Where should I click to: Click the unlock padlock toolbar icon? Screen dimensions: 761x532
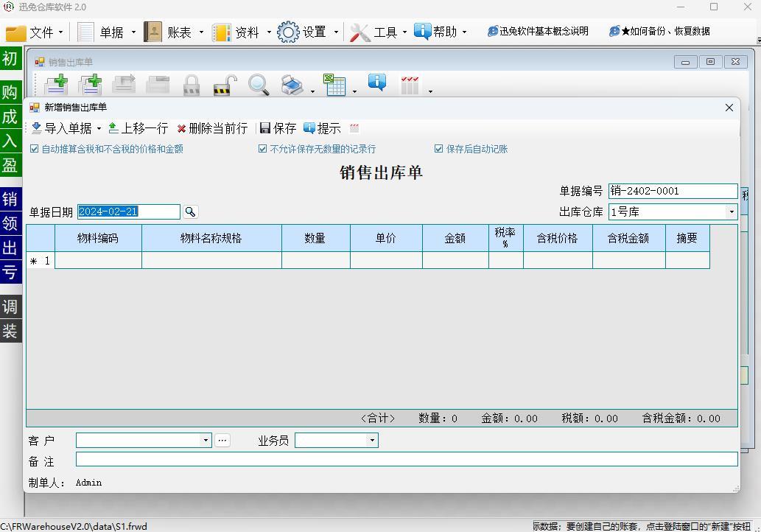click(x=225, y=85)
